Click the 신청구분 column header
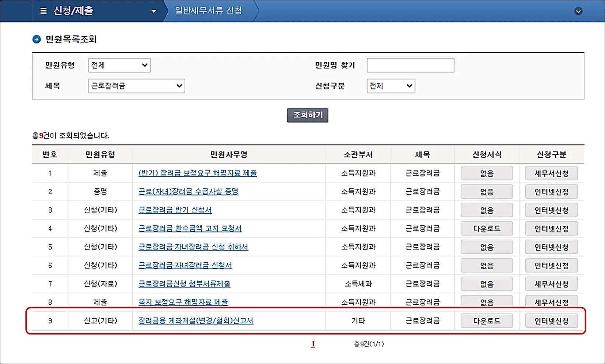The height and width of the screenshot is (364, 605). [552, 155]
